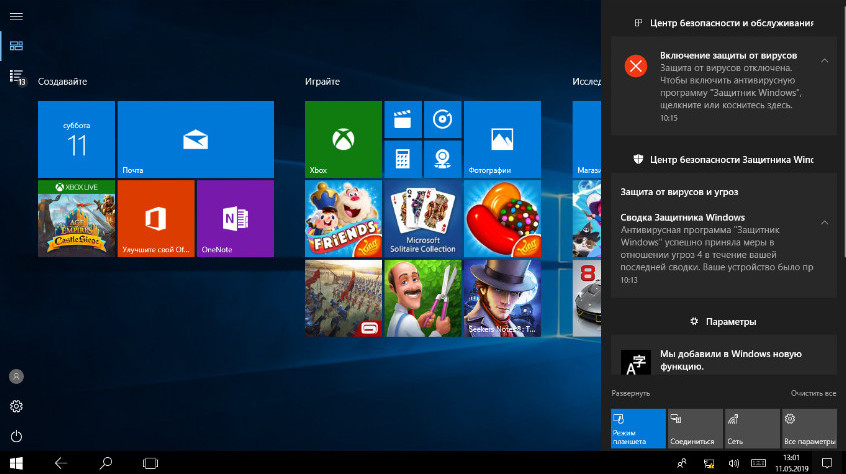The image size is (846, 474).
Task: Open Microsoft Solitaire Collection tile
Action: pyautogui.click(x=423, y=218)
